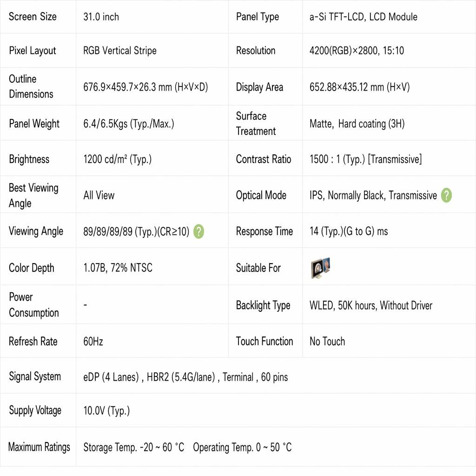Click the green help icon beside Optical Mode

point(446,195)
